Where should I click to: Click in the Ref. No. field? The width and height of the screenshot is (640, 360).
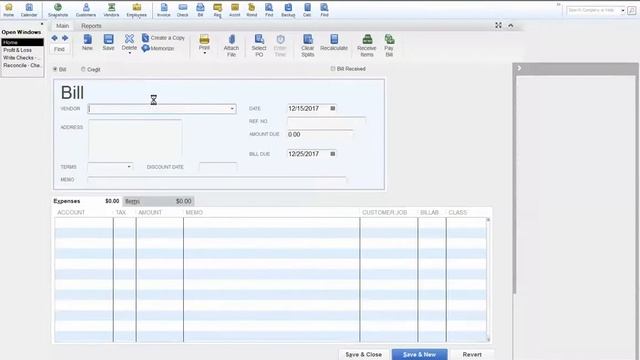tap(327, 121)
